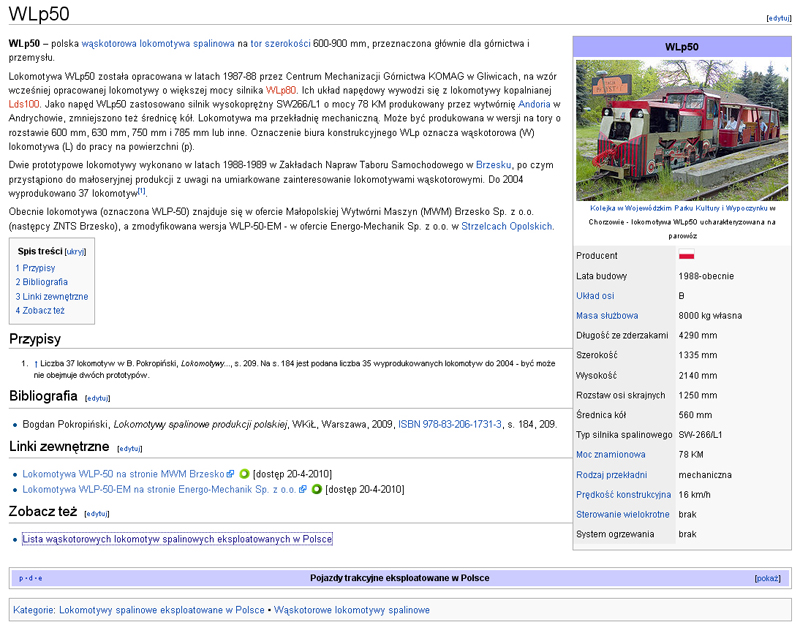800x633 pixels.
Task: Click the external link icon after MWM Brzesko
Action: (231, 474)
